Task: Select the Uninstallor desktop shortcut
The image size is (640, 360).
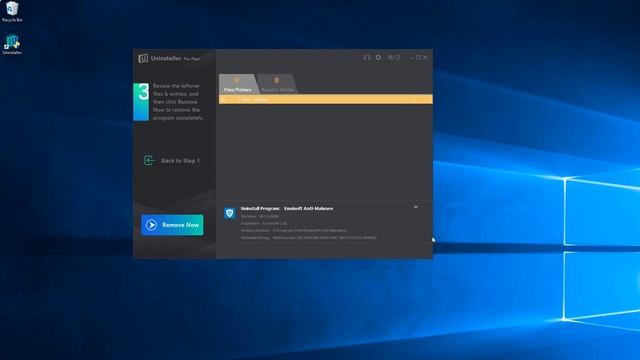Action: tap(12, 44)
